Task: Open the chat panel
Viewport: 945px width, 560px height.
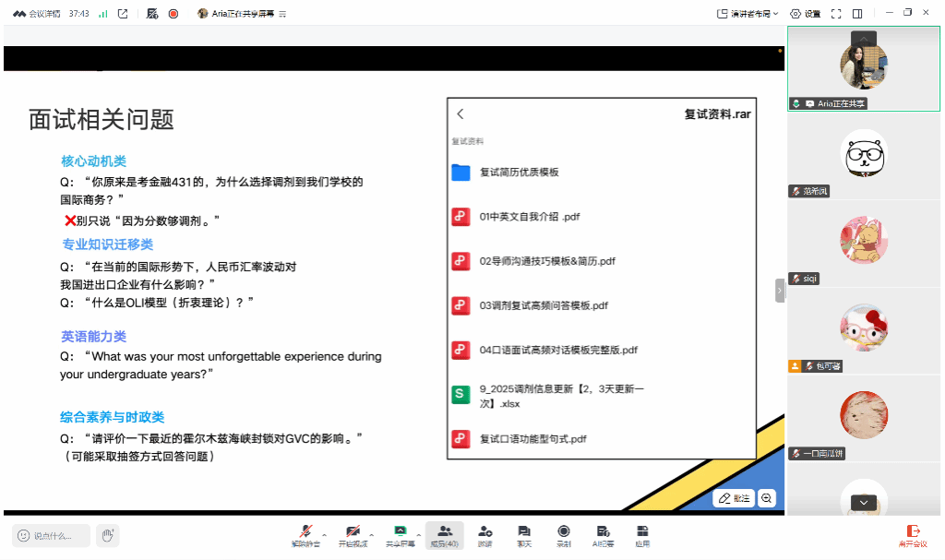Action: 524,535
